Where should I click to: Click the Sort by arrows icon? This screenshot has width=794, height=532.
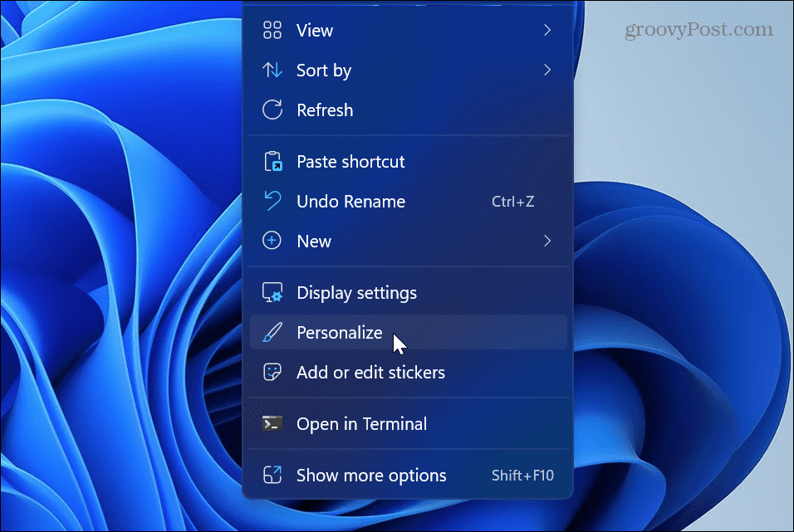pyautogui.click(x=272, y=70)
